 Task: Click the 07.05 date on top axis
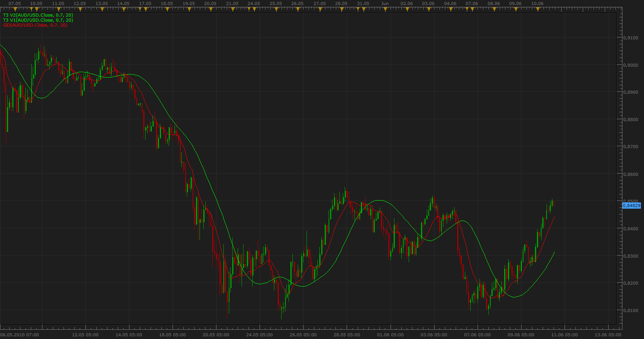(15, 3)
